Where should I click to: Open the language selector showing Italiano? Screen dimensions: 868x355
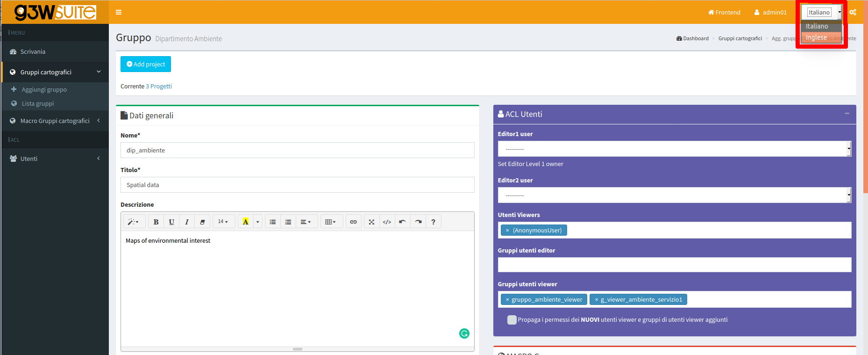[822, 12]
